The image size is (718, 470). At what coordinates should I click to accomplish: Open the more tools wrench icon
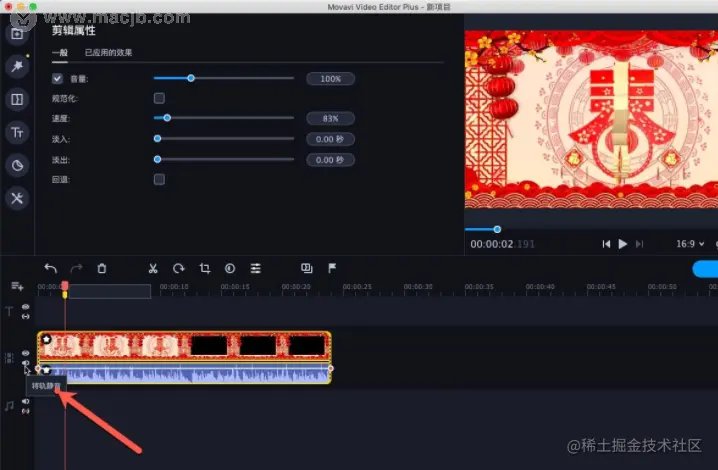point(17,198)
